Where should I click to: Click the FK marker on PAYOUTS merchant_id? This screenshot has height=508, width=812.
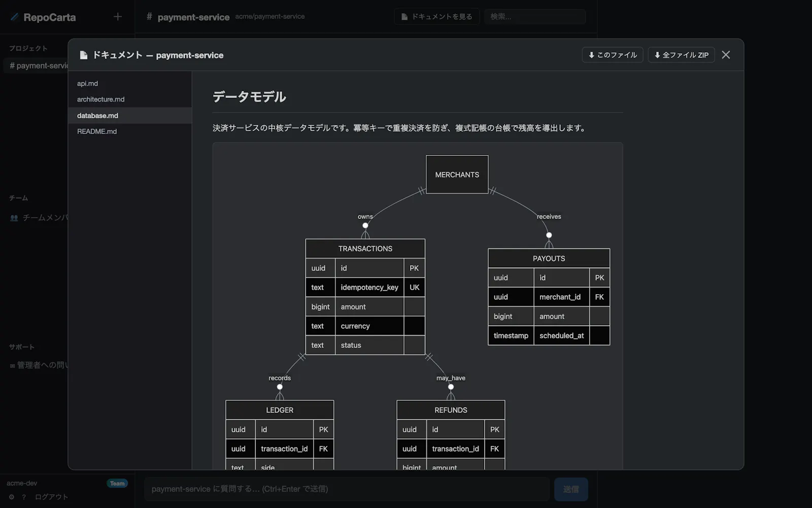[599, 297]
